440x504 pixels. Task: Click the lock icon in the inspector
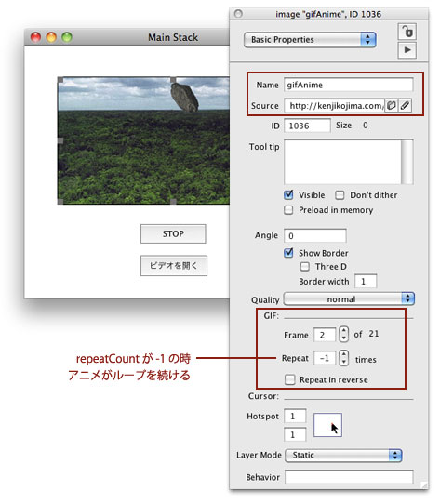(407, 32)
